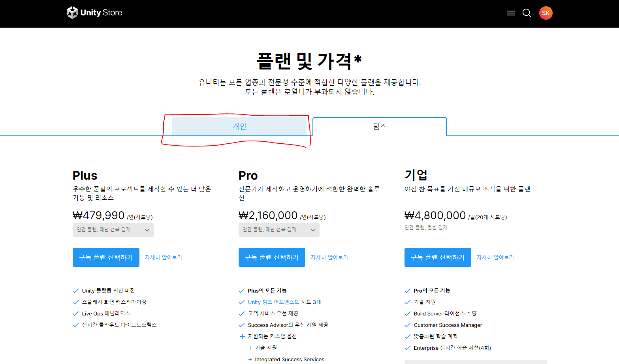The height and width of the screenshot is (364, 619).
Task: Click the Plus plan heading
Action: point(85,175)
